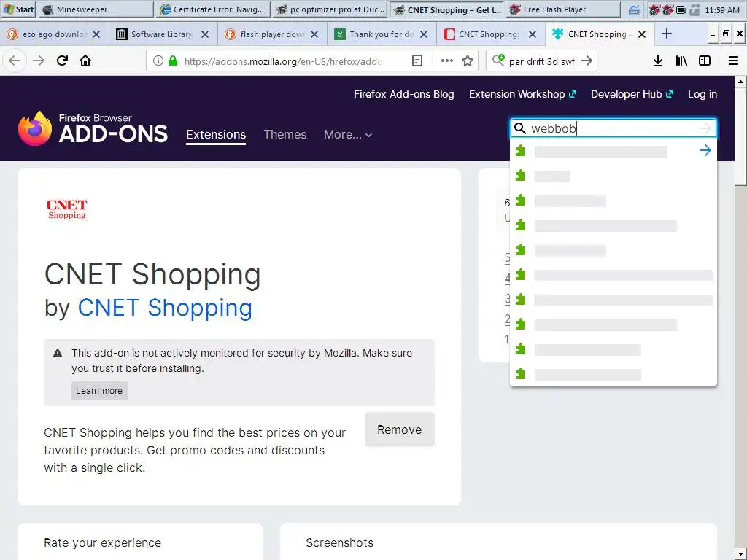This screenshot has width=747, height=560.
Task: Open a new tab with plus
Action: click(667, 34)
